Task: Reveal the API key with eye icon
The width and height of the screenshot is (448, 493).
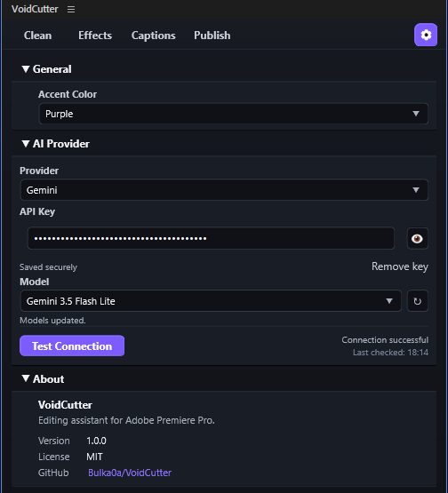Action: (417, 239)
